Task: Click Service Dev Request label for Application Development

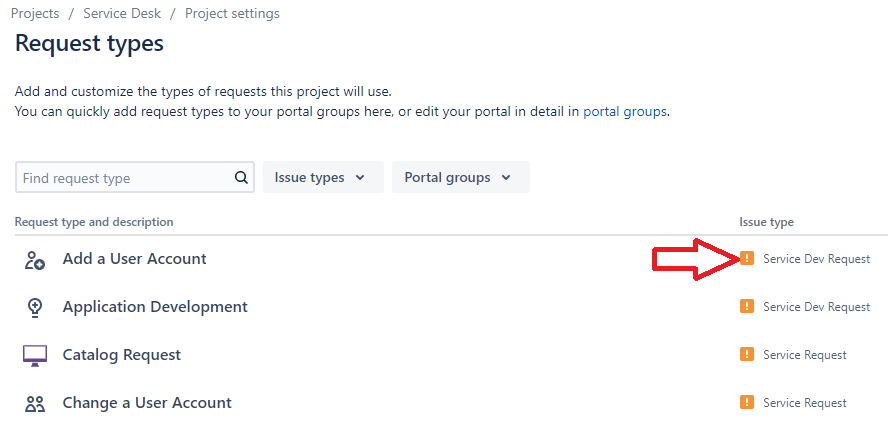Action: [x=817, y=307]
